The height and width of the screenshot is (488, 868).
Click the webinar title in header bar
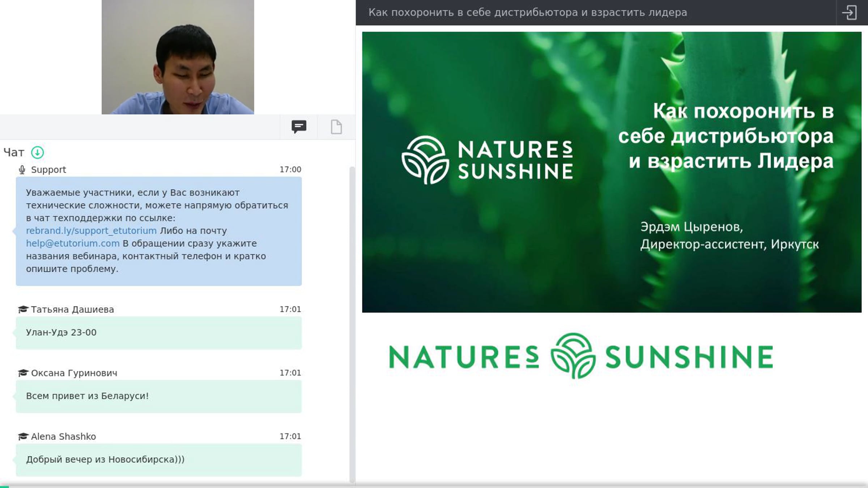point(528,13)
